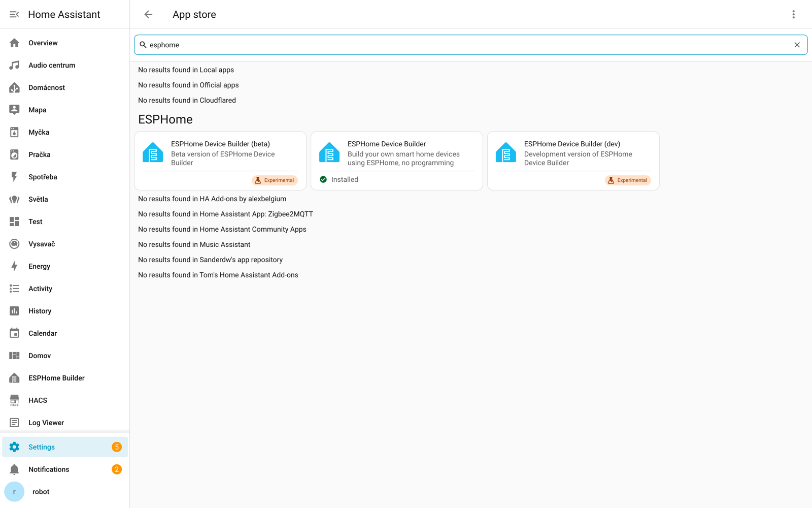The height and width of the screenshot is (508, 812).
Task: Click the Energy bolt icon
Action: 14,266
